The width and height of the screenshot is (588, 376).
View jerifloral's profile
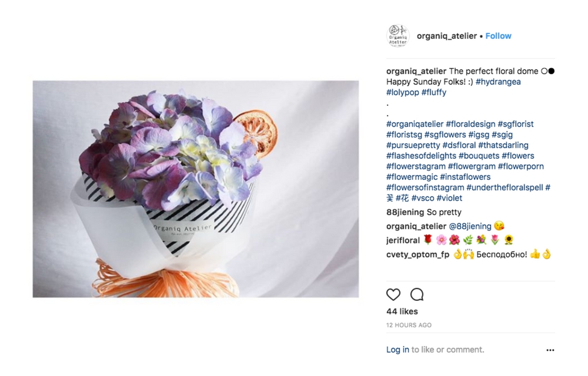click(403, 240)
